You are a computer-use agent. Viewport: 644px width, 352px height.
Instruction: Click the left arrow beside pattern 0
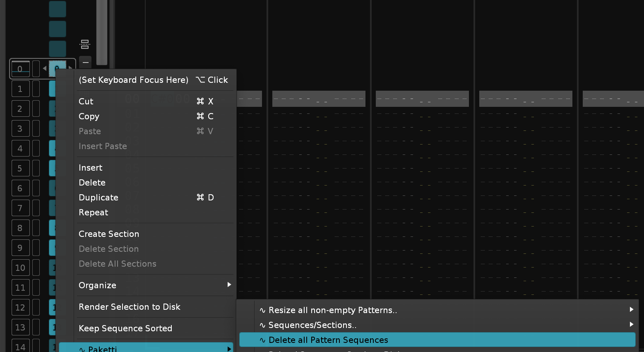coord(45,68)
